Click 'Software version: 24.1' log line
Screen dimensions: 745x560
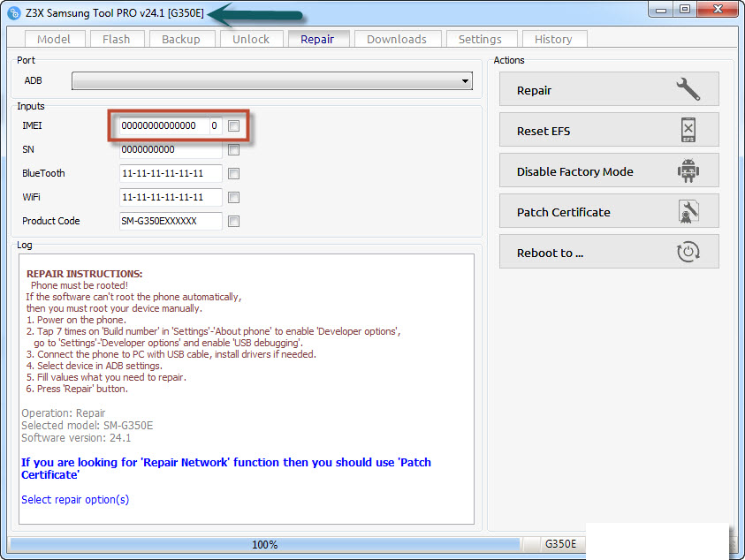[76, 438]
